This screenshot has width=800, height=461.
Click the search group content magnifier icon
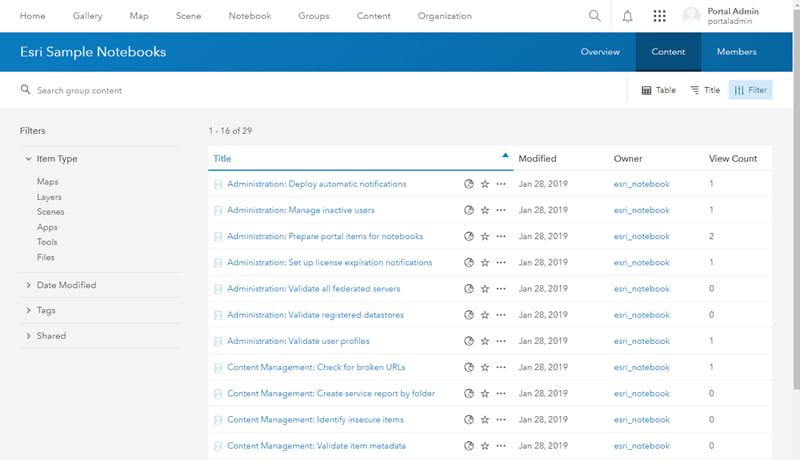point(25,90)
